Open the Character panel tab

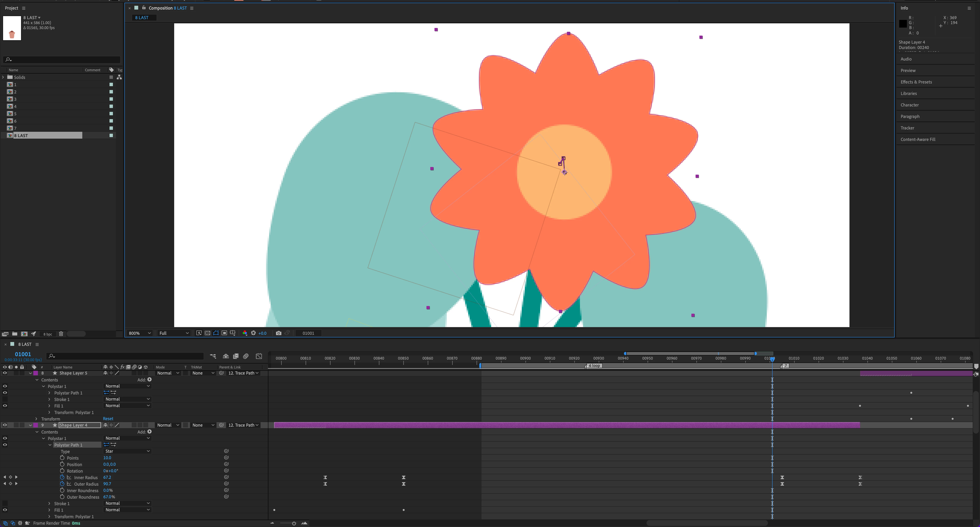pyautogui.click(x=909, y=105)
